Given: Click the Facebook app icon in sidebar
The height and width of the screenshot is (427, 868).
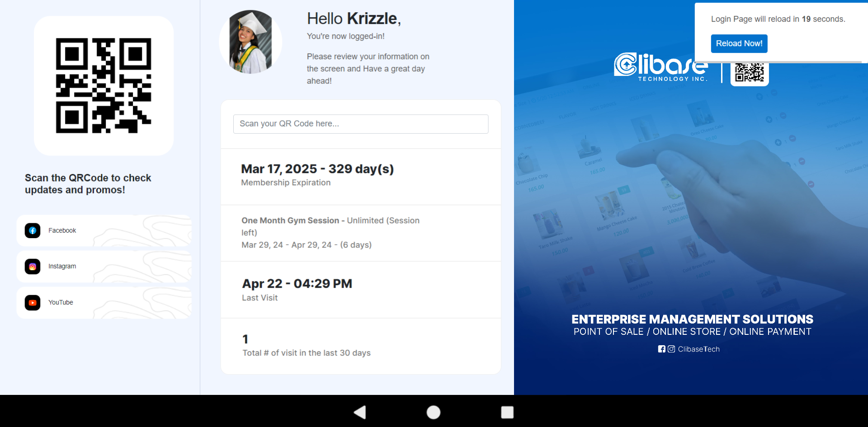Looking at the screenshot, I should 33,230.
